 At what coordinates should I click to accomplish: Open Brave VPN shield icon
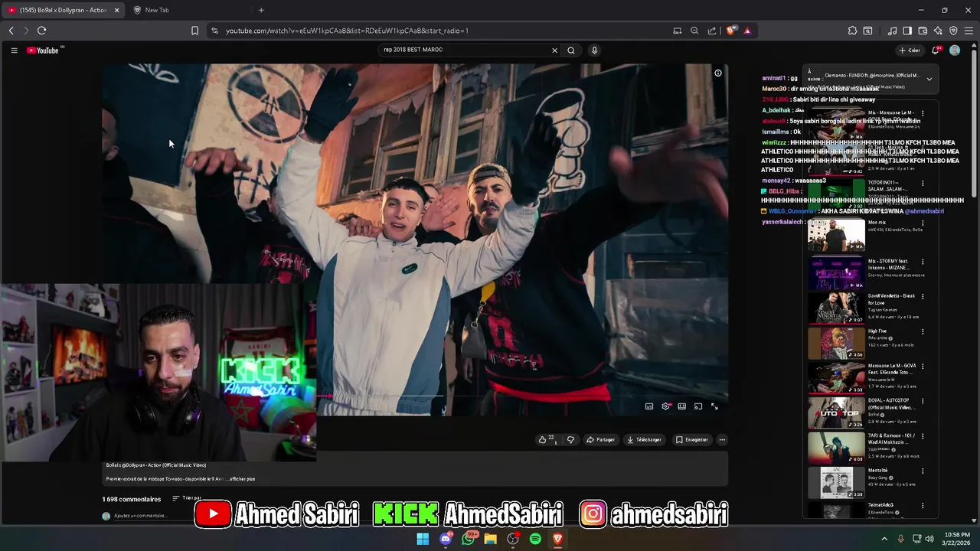[x=953, y=31]
